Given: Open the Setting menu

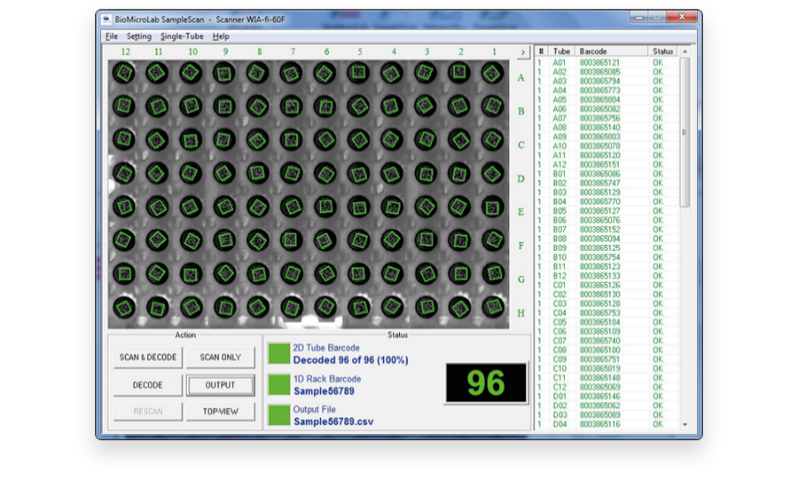Looking at the screenshot, I should click(x=139, y=36).
